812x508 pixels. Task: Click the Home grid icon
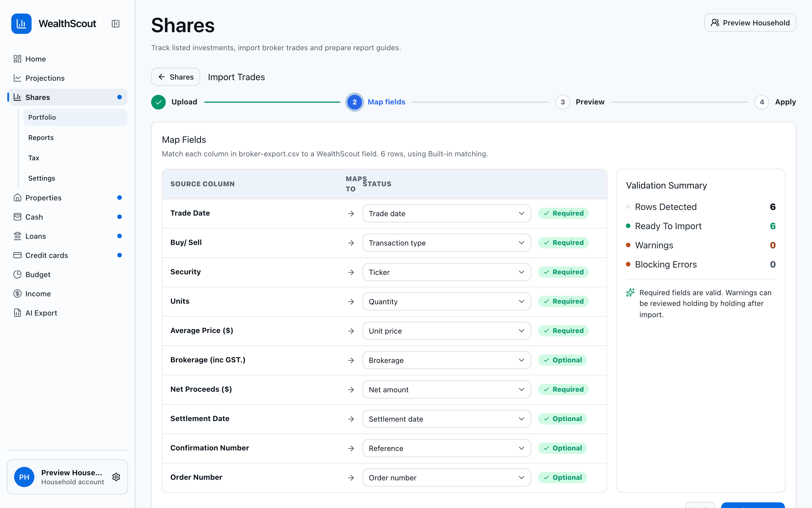[x=17, y=59]
